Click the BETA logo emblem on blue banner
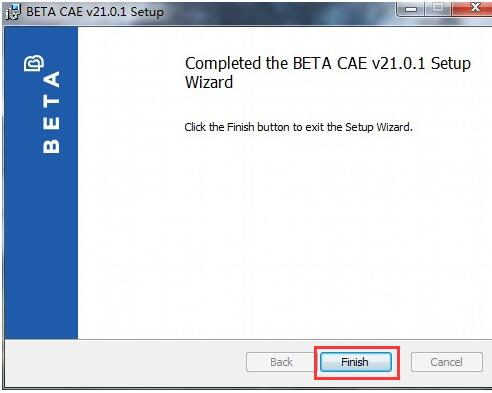The image size is (492, 393). pos(34,63)
